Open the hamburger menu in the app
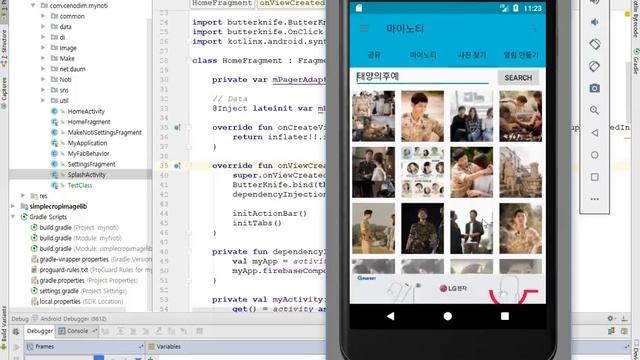 pyautogui.click(x=364, y=28)
